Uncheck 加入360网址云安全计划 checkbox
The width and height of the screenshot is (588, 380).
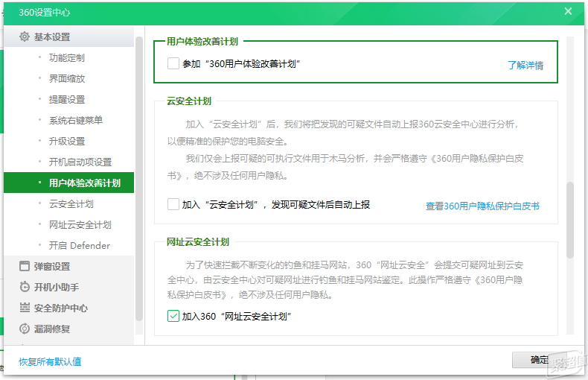[173, 316]
